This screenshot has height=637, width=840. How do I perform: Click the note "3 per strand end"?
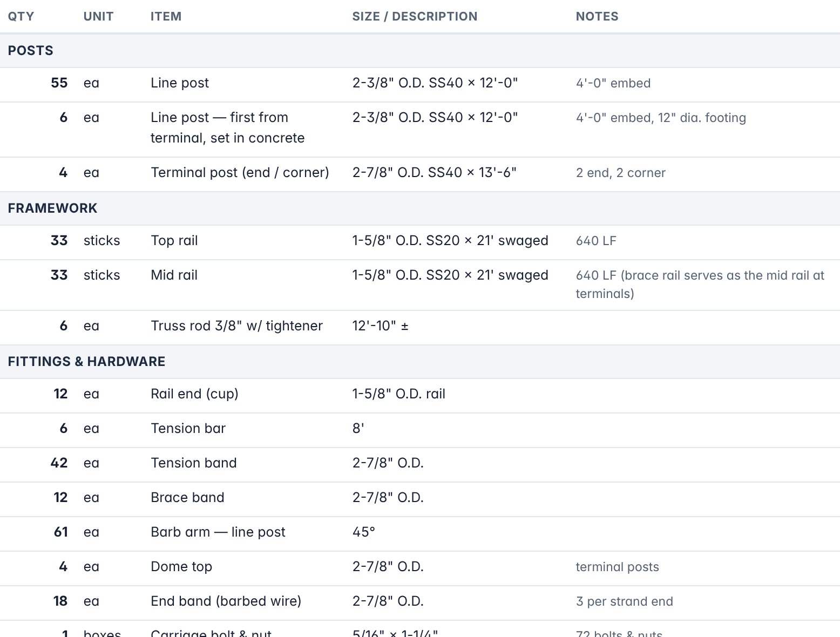(x=625, y=601)
